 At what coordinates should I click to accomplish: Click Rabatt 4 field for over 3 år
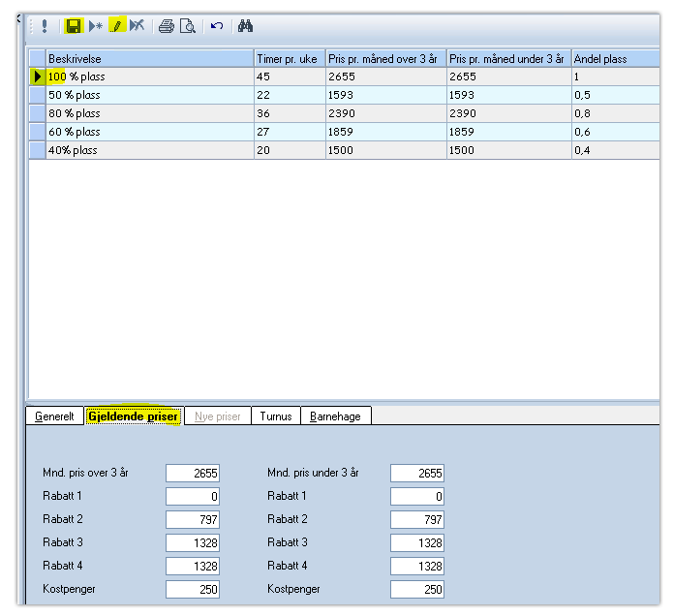193,566
